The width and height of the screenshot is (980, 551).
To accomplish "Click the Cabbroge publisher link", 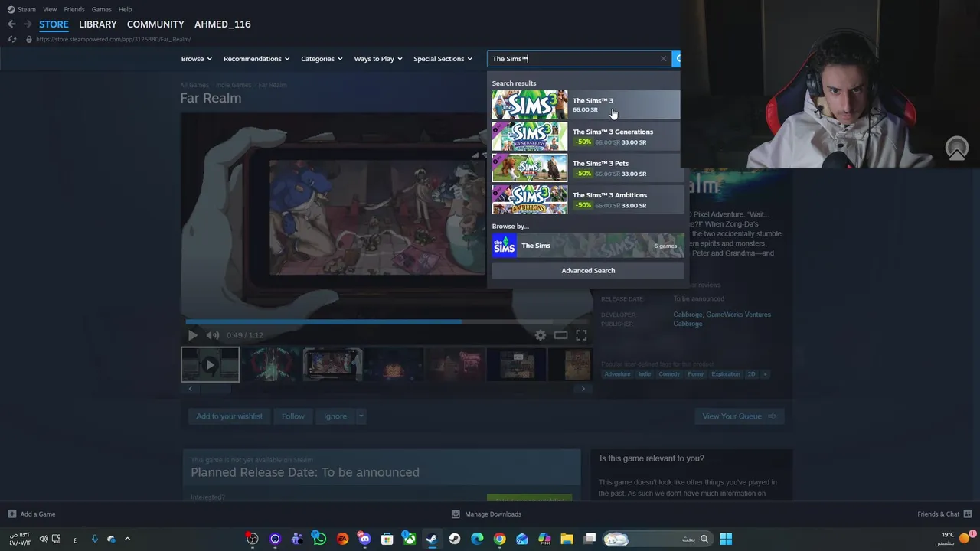I will 688,324.
